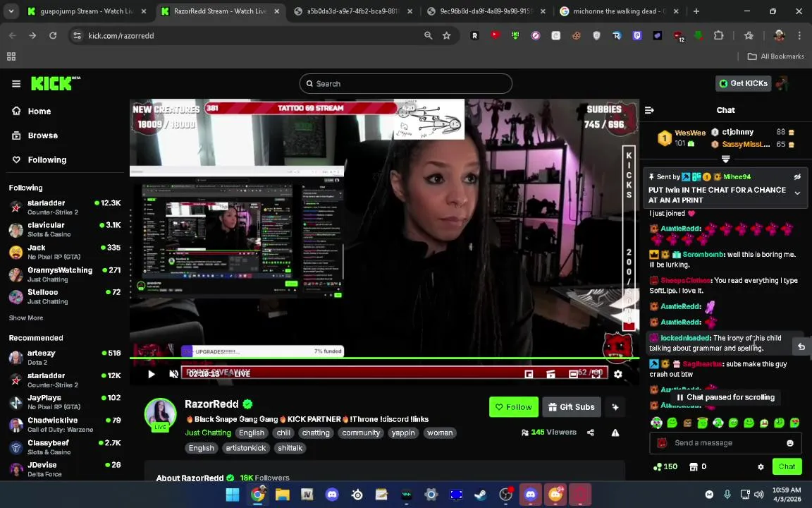The height and width of the screenshot is (508, 812).
Task: Open Windows Start menu on the taskbar
Action: point(233,495)
